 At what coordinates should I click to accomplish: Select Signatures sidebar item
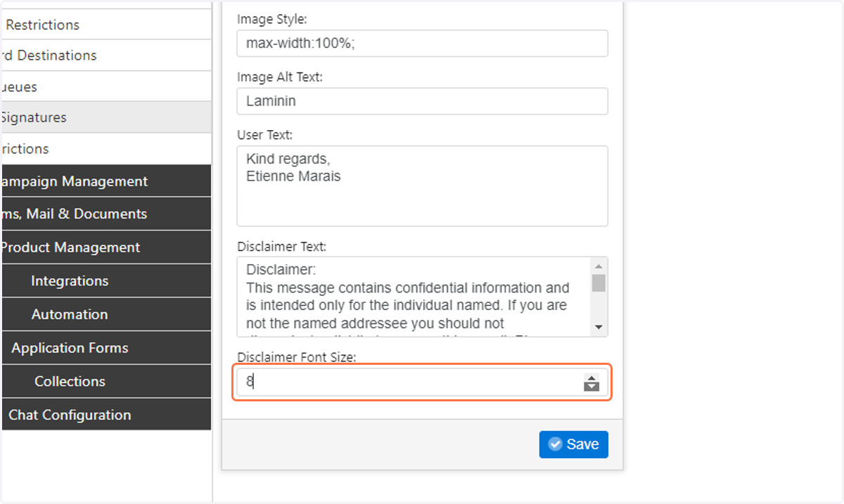[x=105, y=117]
